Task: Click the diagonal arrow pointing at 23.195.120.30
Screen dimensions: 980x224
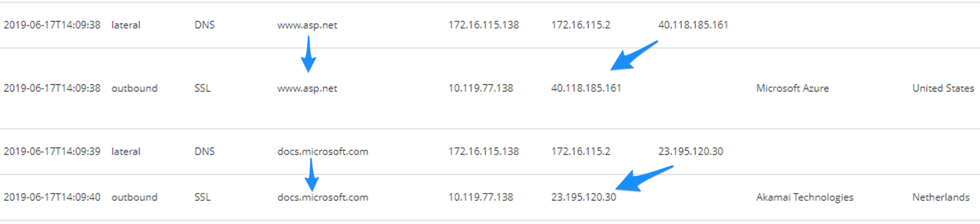Action: point(643,178)
